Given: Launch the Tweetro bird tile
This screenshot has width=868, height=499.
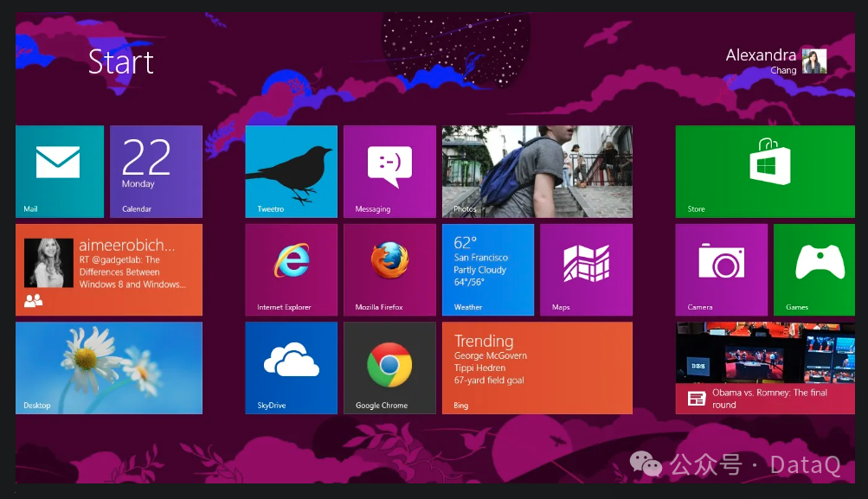Looking at the screenshot, I should tap(291, 171).
